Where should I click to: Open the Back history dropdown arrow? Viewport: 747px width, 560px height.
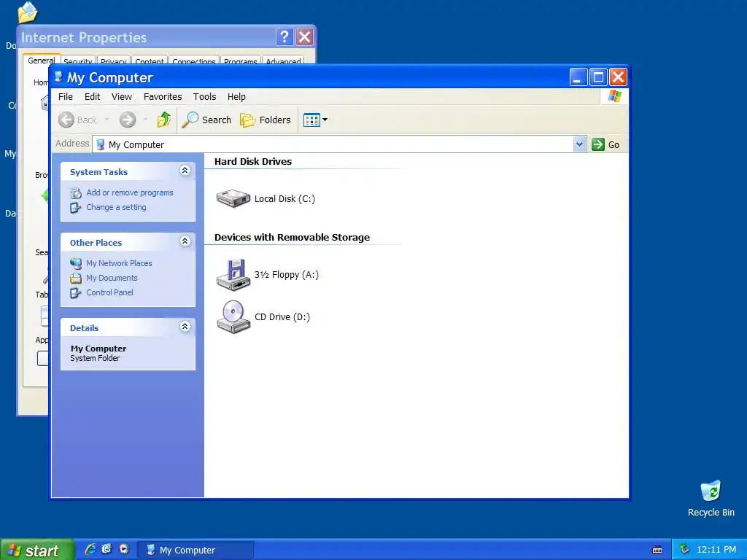[107, 120]
